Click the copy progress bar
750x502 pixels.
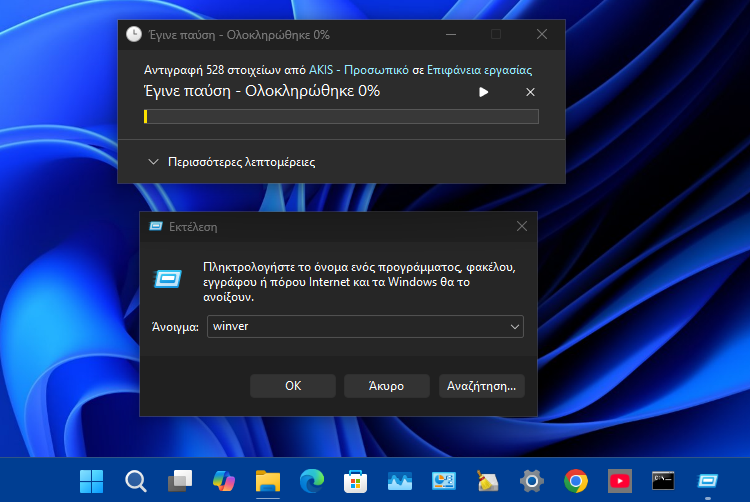tap(341, 117)
